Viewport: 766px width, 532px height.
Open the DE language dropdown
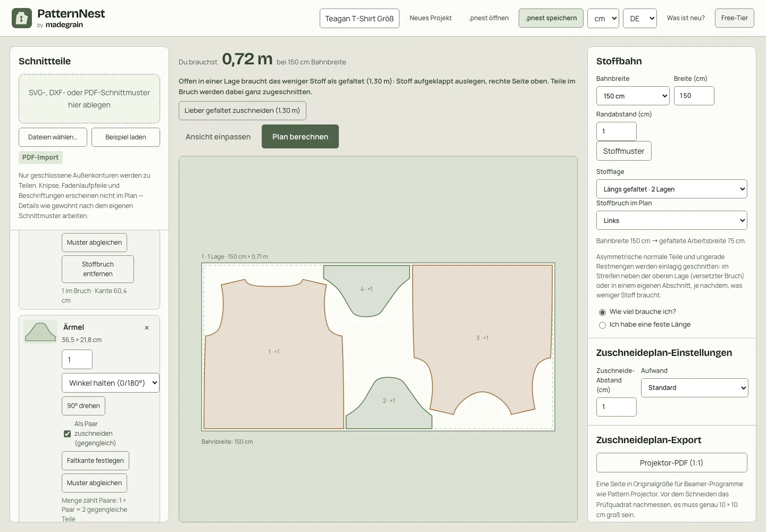[640, 19]
